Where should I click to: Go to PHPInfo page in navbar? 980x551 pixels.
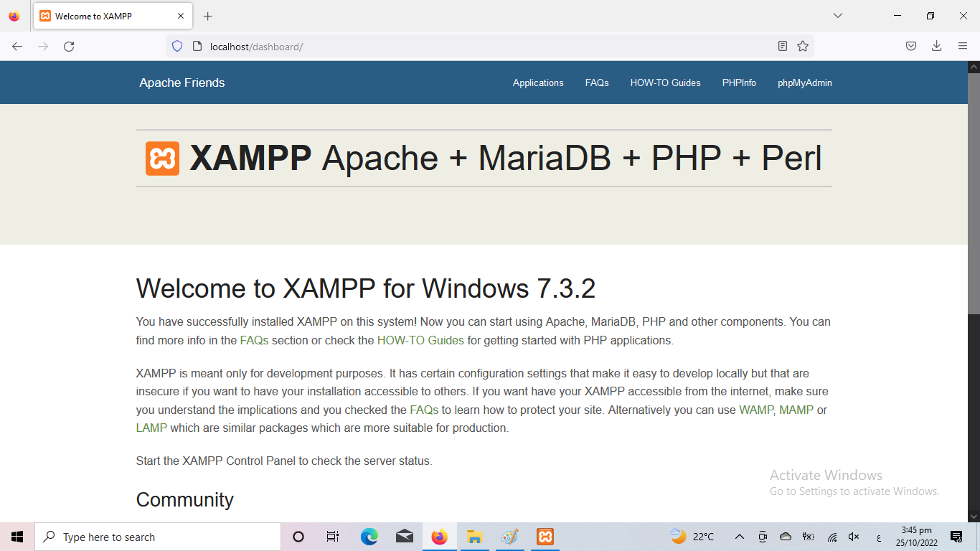tap(739, 83)
